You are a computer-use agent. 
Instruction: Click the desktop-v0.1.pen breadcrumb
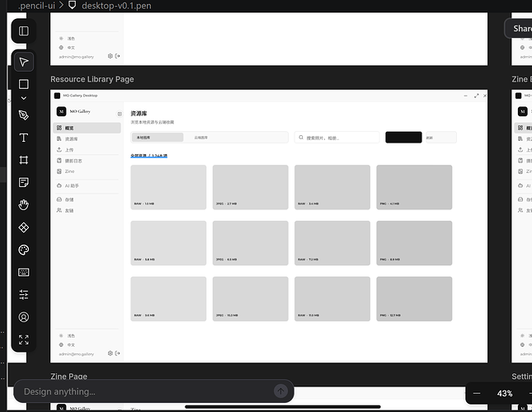(116, 6)
